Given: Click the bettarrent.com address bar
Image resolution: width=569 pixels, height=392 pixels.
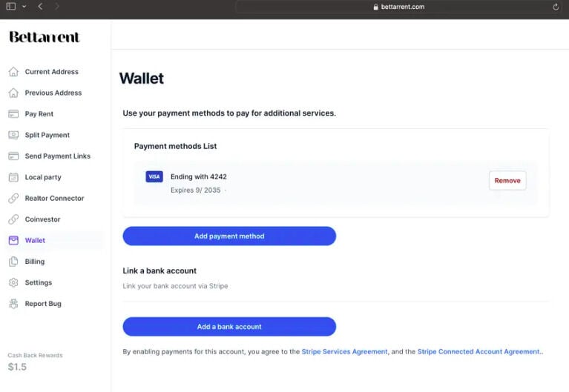Looking at the screenshot, I should pyautogui.click(x=399, y=7).
